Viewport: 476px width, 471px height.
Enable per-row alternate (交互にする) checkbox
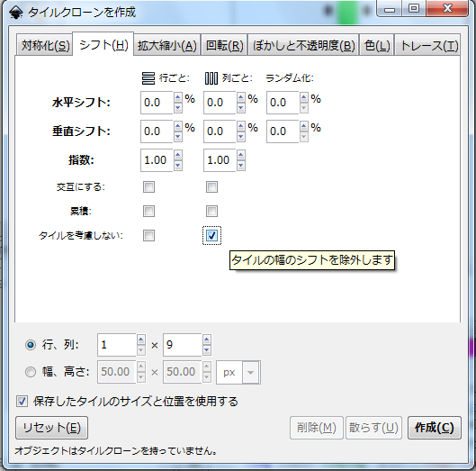coord(148,187)
